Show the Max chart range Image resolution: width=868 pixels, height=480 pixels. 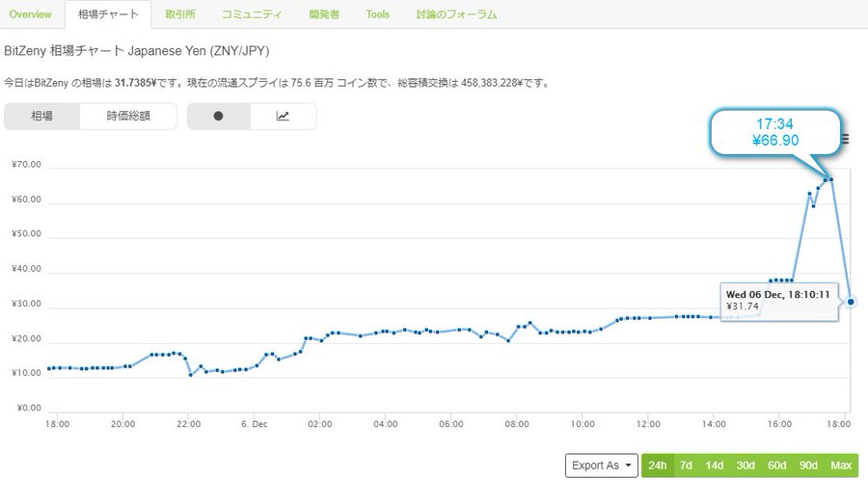click(841, 466)
